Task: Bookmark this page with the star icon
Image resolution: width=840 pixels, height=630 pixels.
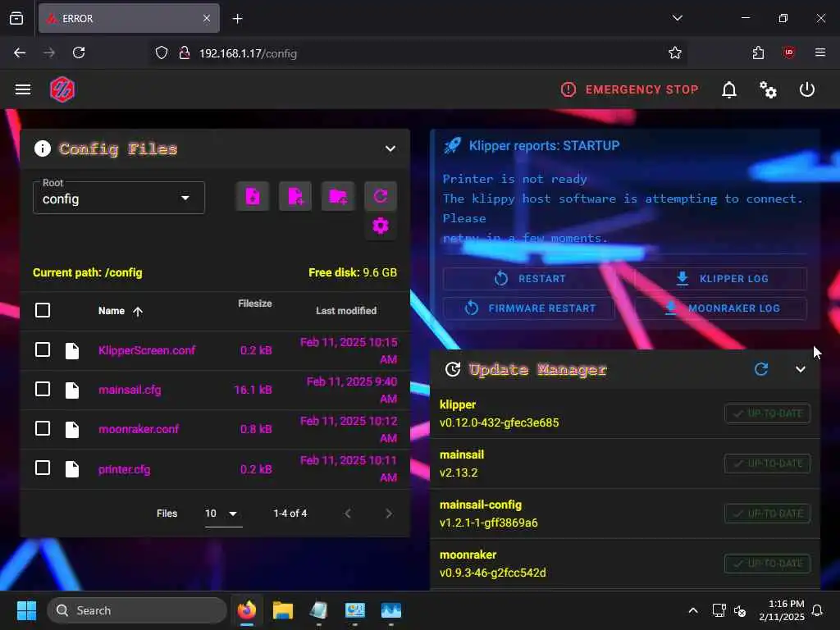Action: 675,53
